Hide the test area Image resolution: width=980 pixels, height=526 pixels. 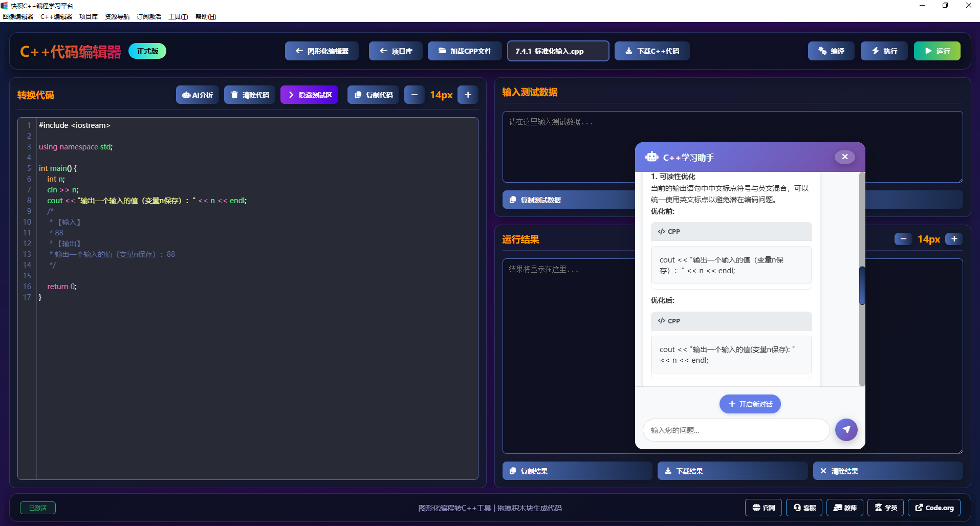point(309,95)
